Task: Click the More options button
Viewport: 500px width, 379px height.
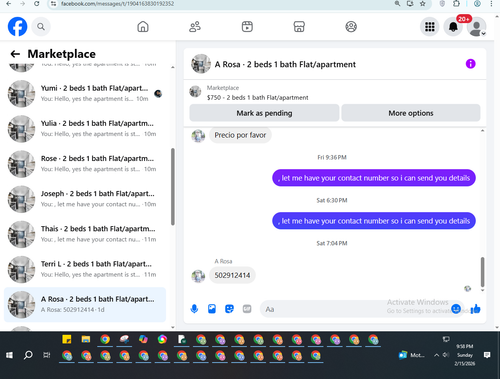Action: pyautogui.click(x=411, y=113)
